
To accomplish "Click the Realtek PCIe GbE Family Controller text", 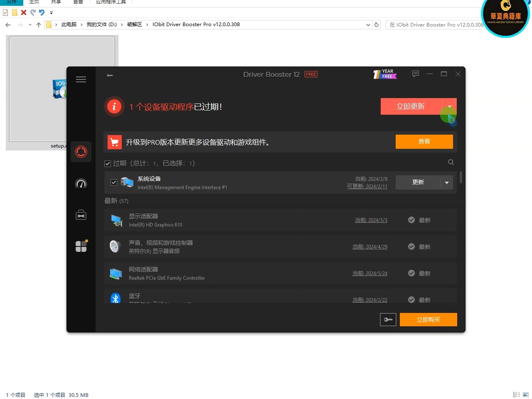I will pyautogui.click(x=167, y=278).
